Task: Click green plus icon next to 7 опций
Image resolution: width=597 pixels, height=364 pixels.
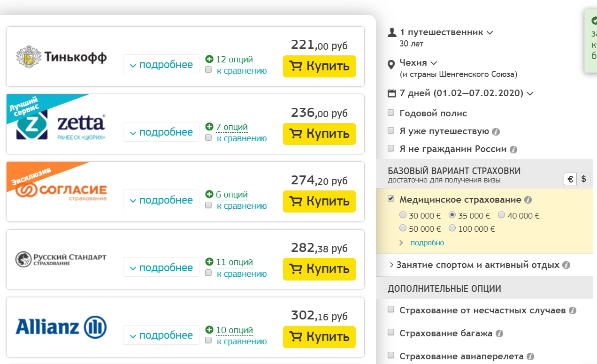Action: pos(209,127)
